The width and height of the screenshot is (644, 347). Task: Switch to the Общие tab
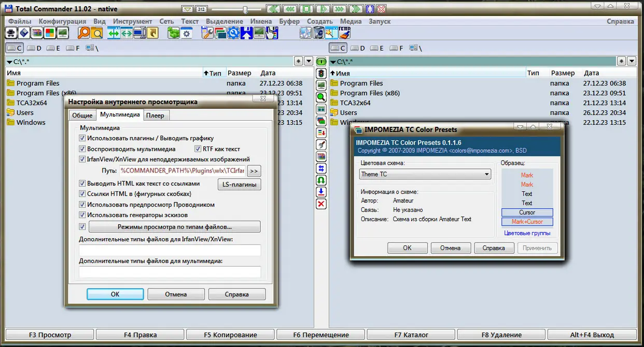pos(82,115)
